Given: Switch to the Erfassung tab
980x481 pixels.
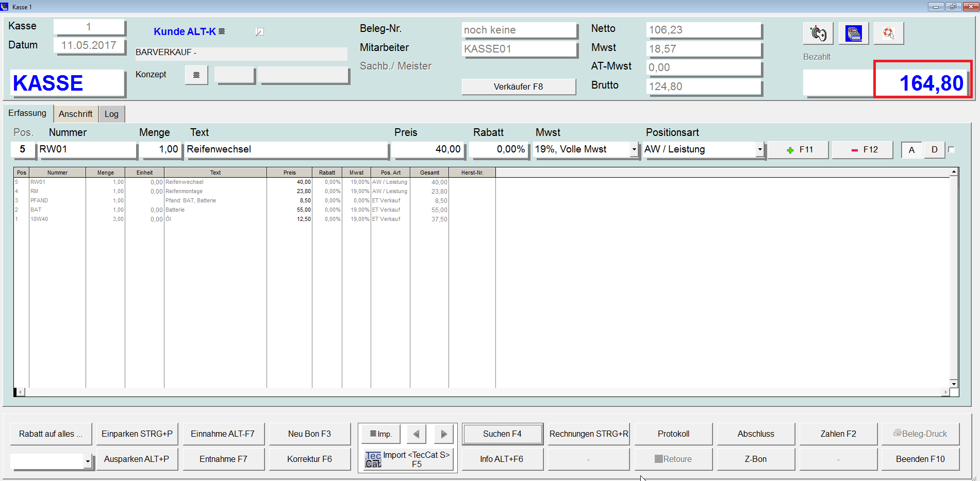Looking at the screenshot, I should pyautogui.click(x=27, y=113).
